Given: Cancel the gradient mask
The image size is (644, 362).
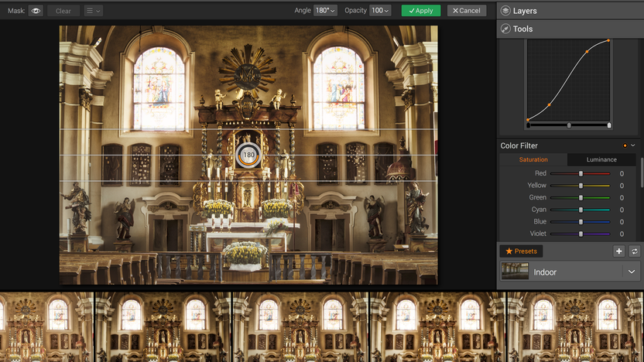Looking at the screenshot, I should [467, 11].
